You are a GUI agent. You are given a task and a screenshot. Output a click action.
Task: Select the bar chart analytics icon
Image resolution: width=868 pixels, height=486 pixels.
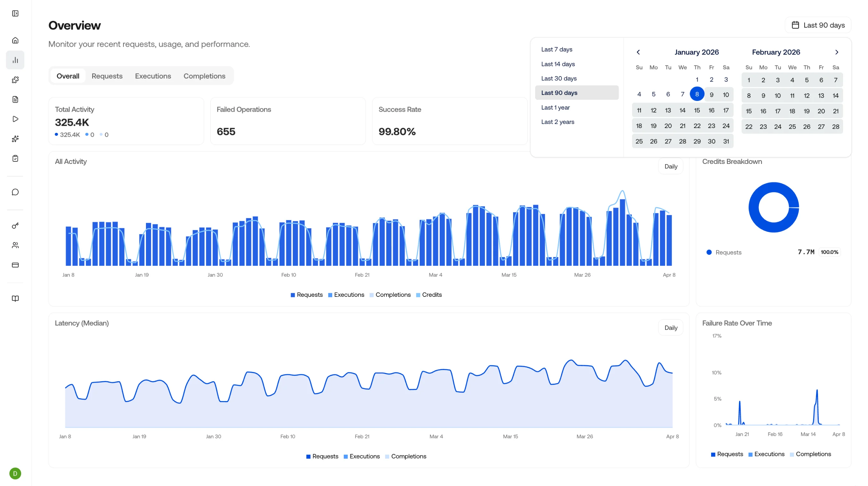click(x=15, y=60)
